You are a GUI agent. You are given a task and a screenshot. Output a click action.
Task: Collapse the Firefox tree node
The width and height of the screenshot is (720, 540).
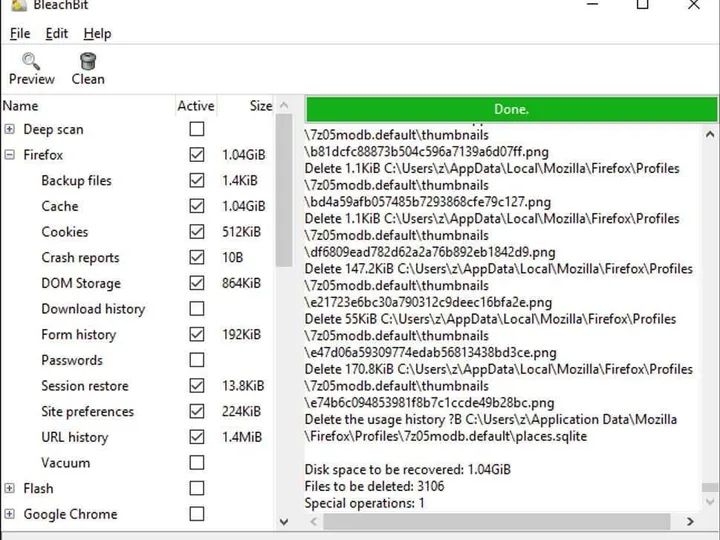[x=9, y=155]
